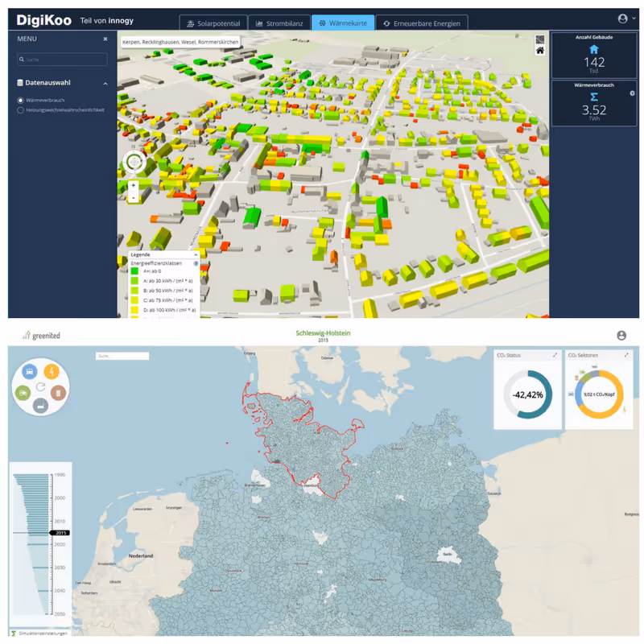Click the 142 Tsd building count value
This screenshot has height=644, width=644.
pos(594,64)
